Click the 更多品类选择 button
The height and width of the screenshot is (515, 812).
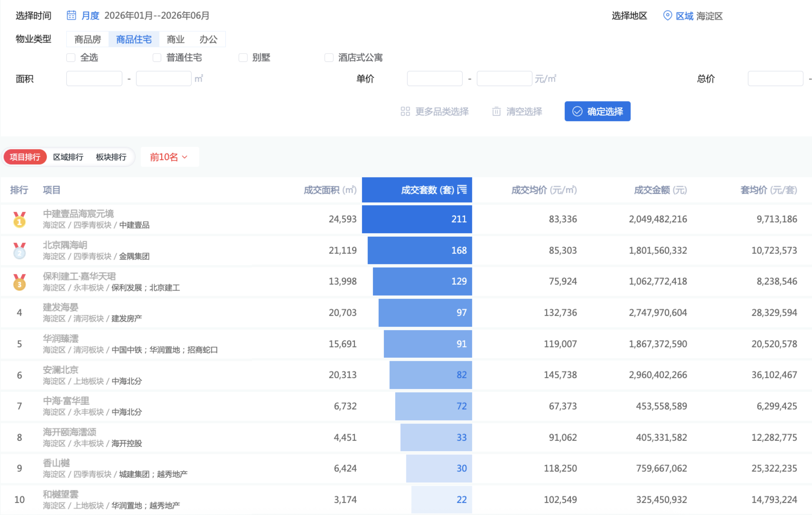pos(435,111)
